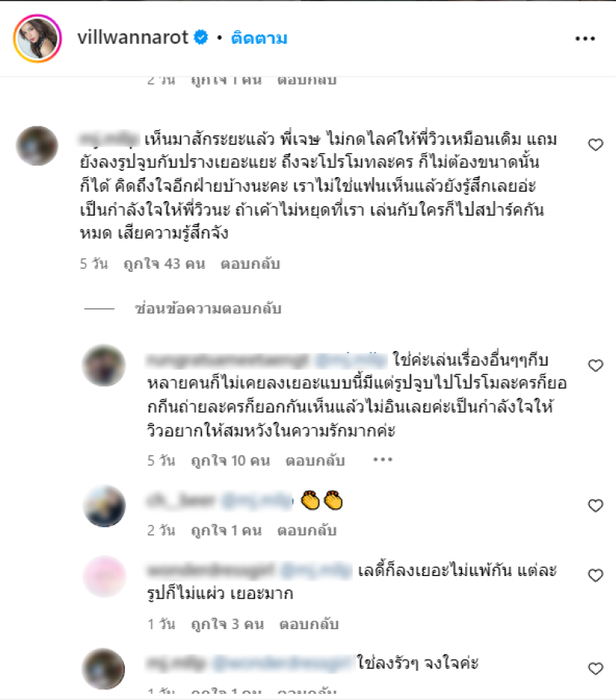Open villwannarot profile picture story

click(x=38, y=39)
